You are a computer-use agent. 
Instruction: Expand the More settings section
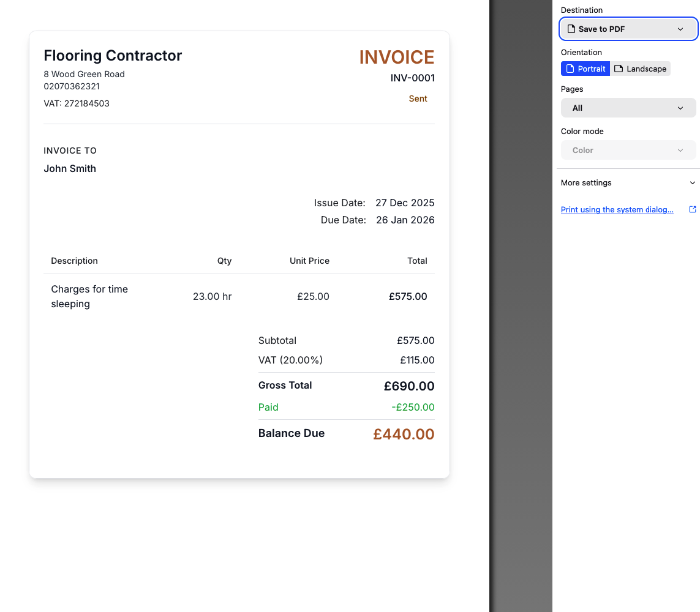628,182
